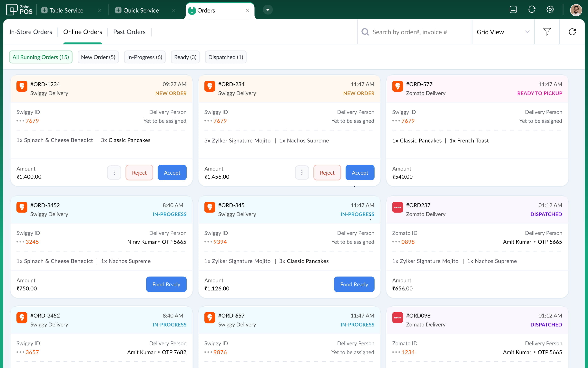This screenshot has height=368, width=588.
Task: Click the search by order# field
Action: click(414, 32)
